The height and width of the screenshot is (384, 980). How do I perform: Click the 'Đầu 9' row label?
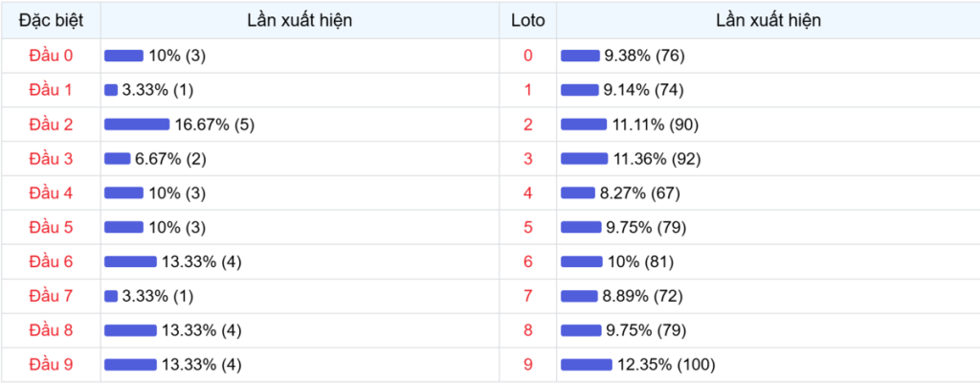(x=51, y=364)
